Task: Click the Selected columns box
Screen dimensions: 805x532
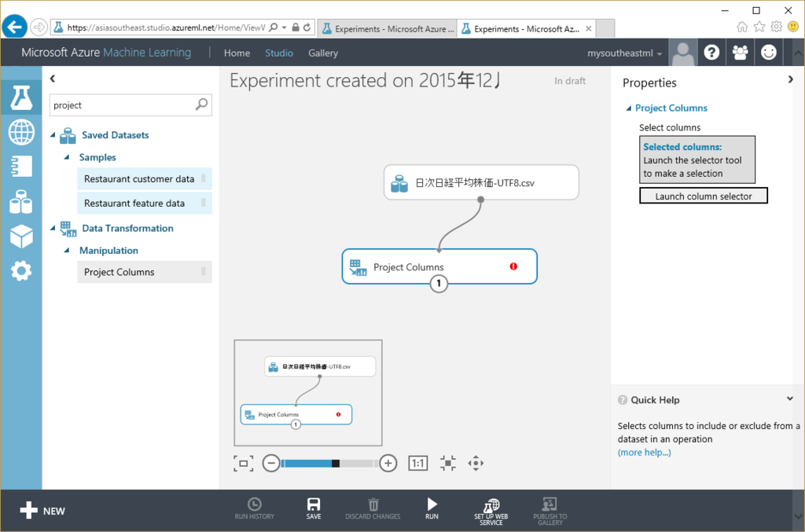Action: [x=697, y=160]
